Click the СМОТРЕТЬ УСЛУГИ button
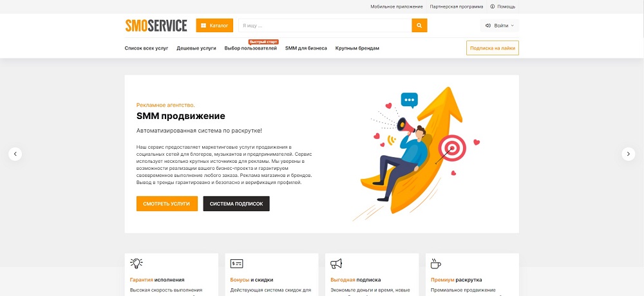Image resolution: width=644 pixels, height=296 pixels. click(167, 203)
